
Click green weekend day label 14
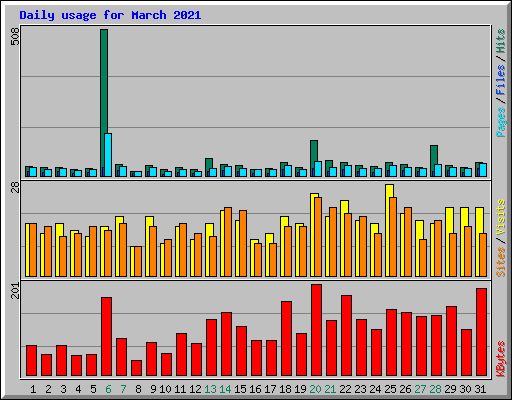pos(225,389)
